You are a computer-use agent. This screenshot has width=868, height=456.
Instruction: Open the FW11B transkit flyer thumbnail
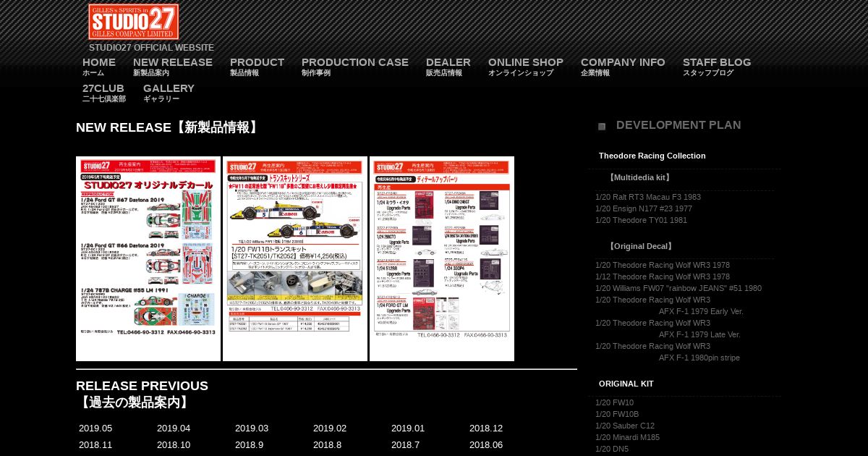click(295, 258)
